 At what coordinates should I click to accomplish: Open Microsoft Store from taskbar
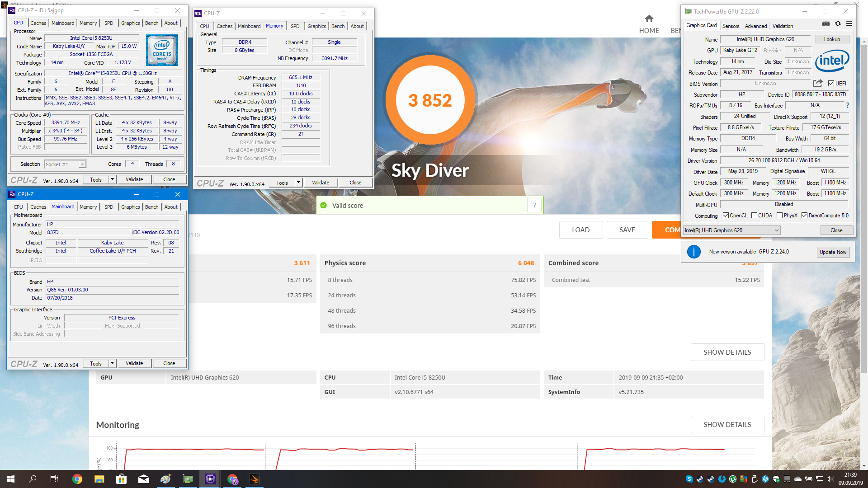[x=121, y=479]
